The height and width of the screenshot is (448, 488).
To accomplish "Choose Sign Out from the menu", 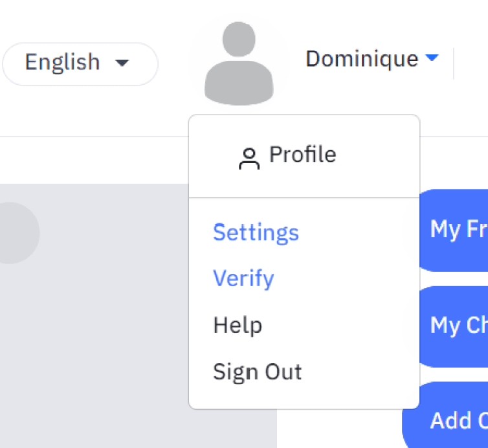I will (258, 372).
